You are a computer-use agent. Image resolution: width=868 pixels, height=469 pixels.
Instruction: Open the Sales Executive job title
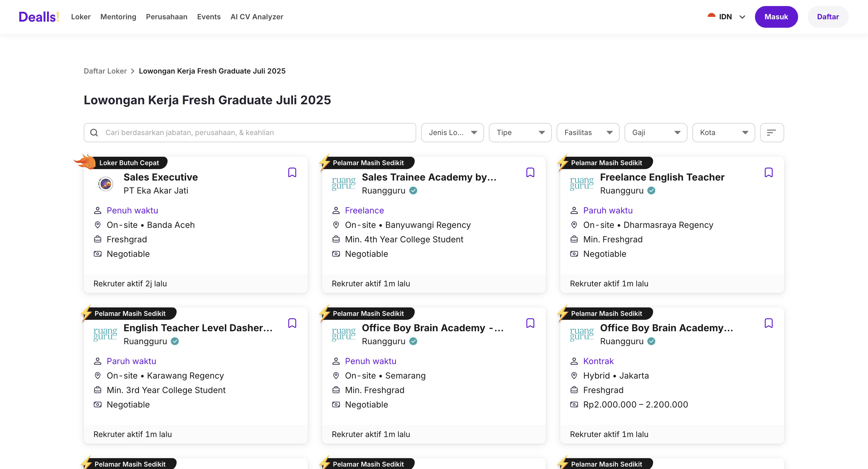[161, 177]
